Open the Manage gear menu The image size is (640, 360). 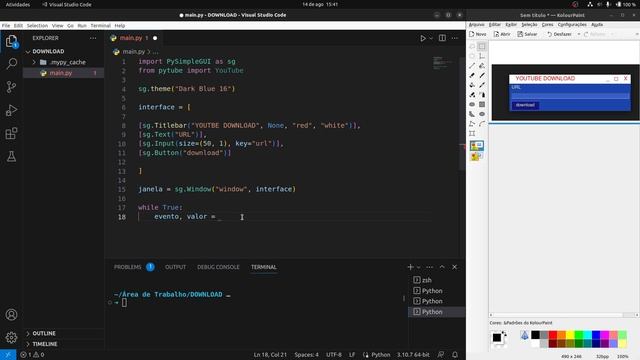click(11, 338)
